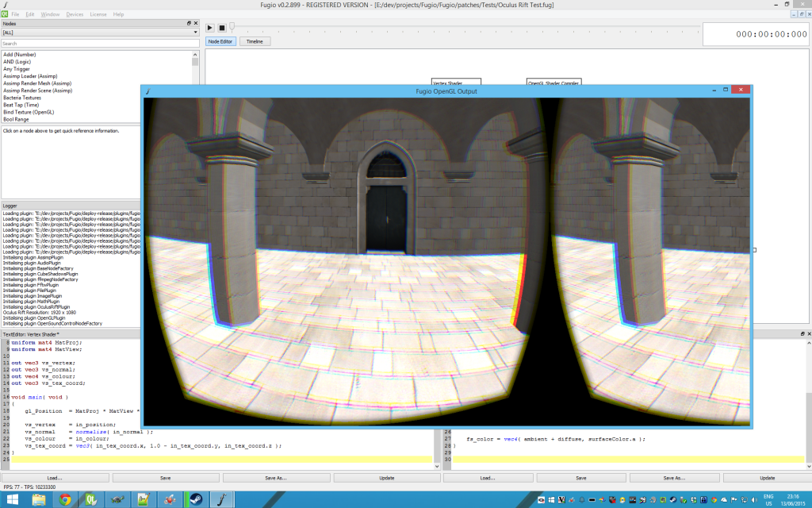Image resolution: width=812 pixels, height=508 pixels.
Task: Toggle the Timeline view button
Action: pos(254,40)
